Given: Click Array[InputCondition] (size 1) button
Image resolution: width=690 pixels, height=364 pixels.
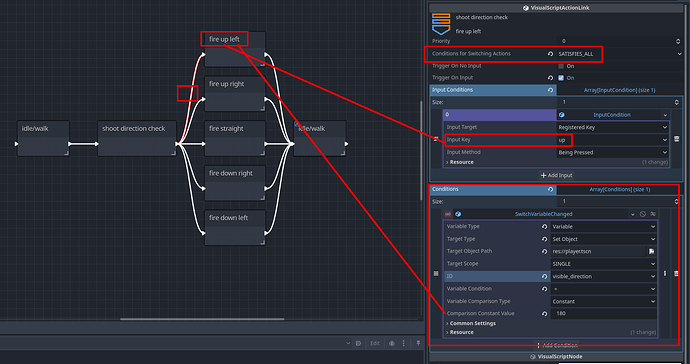Looking at the screenshot, I should [x=620, y=90].
